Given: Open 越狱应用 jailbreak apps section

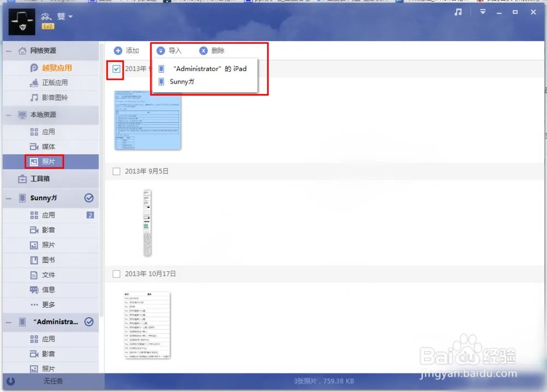Looking at the screenshot, I should pyautogui.click(x=57, y=68).
